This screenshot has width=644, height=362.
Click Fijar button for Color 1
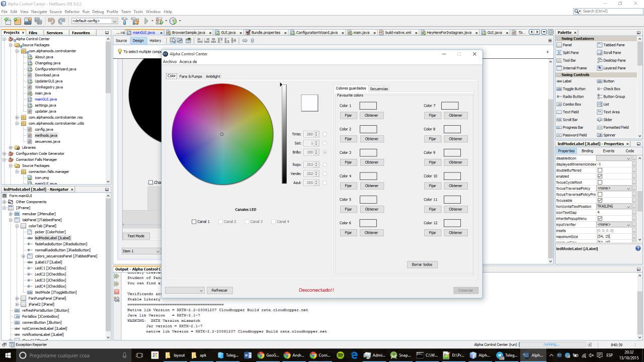coord(348,116)
